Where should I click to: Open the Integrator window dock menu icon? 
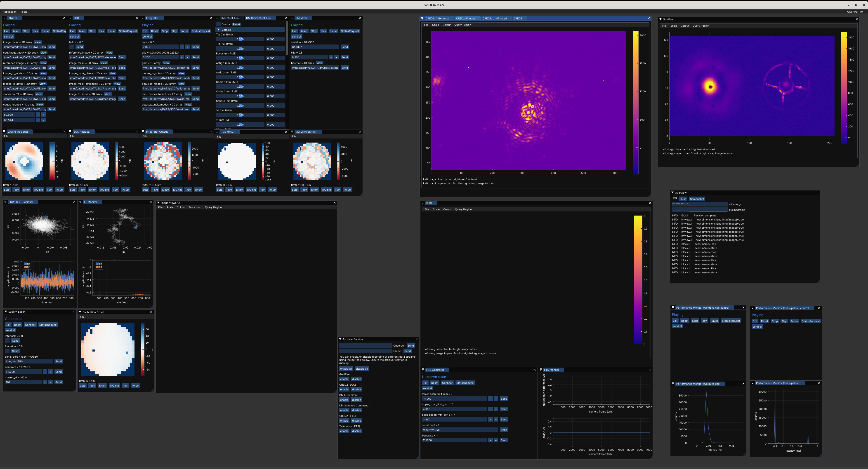(x=143, y=18)
